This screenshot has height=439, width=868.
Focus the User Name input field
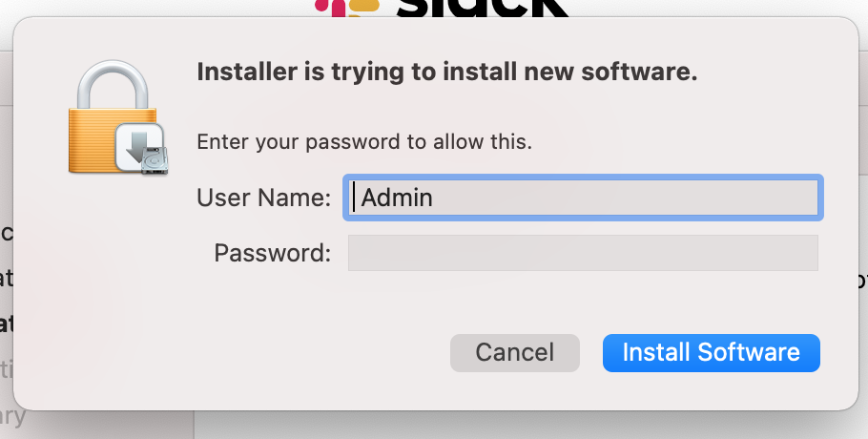(582, 198)
